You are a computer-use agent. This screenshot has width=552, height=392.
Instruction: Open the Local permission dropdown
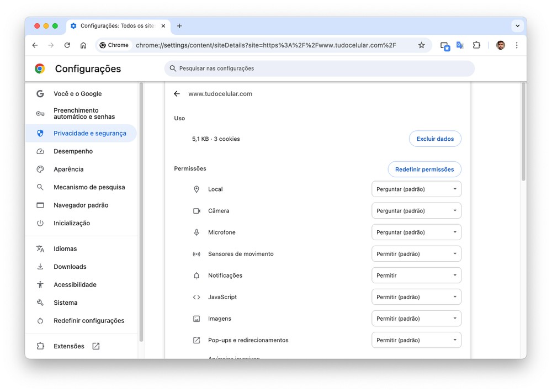tap(416, 189)
